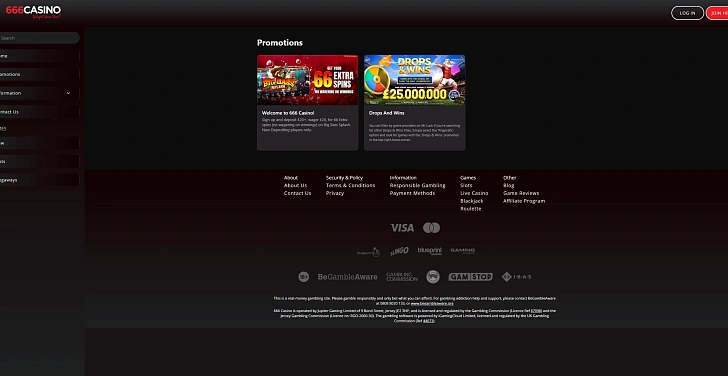Open the Blackjack footer link
Screen dimensions: 728x376
click(472, 201)
